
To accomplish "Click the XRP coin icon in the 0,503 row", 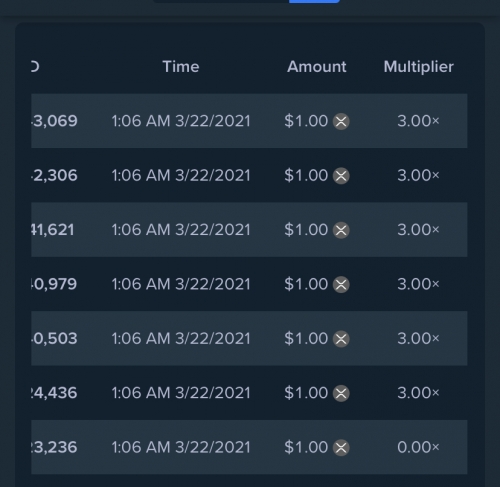I will [341, 339].
